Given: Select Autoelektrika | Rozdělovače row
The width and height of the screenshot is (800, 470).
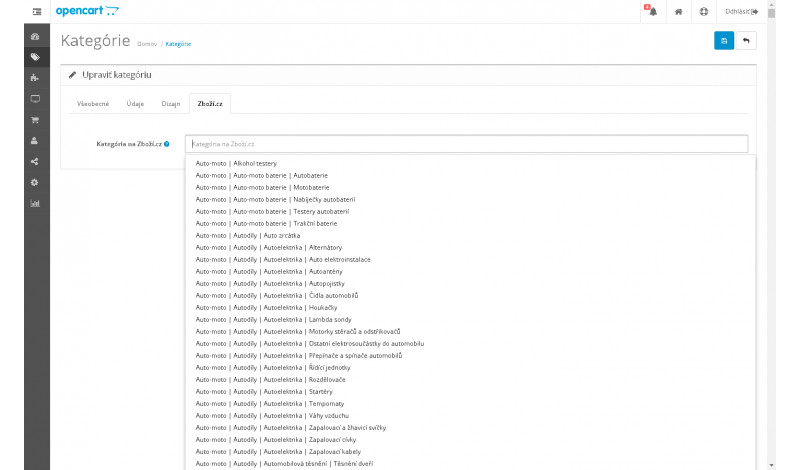Looking at the screenshot, I should tap(470, 380).
